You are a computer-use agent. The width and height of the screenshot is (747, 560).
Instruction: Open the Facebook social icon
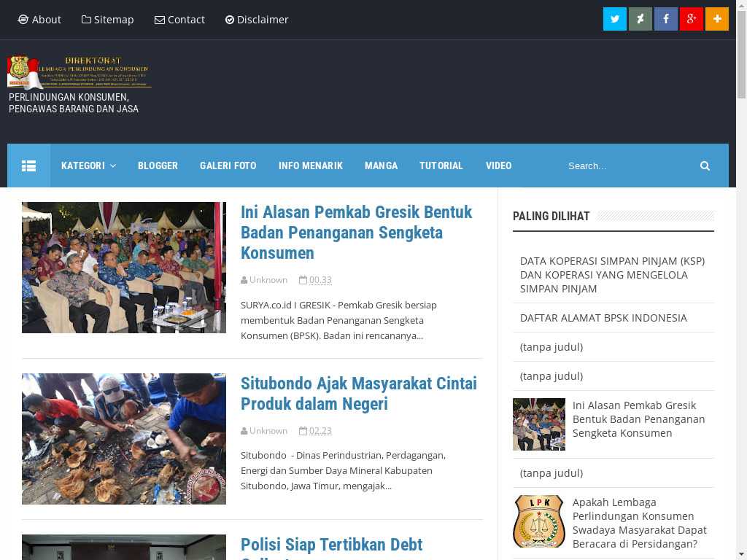click(x=666, y=19)
